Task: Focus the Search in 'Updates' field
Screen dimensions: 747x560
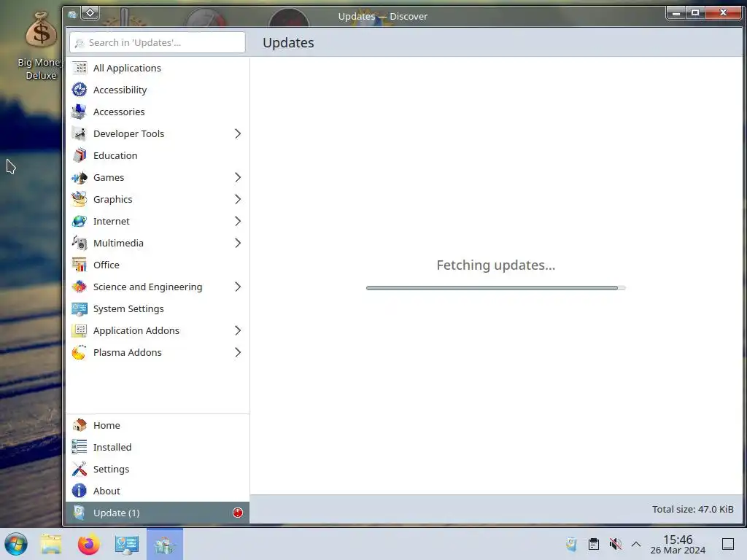Action: pos(158,43)
